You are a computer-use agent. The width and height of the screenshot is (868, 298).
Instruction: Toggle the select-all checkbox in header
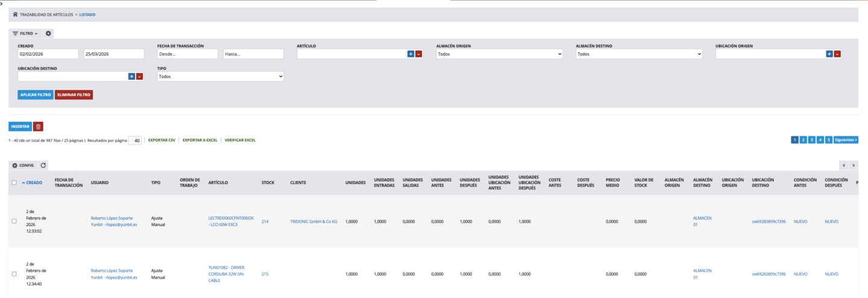(x=14, y=183)
